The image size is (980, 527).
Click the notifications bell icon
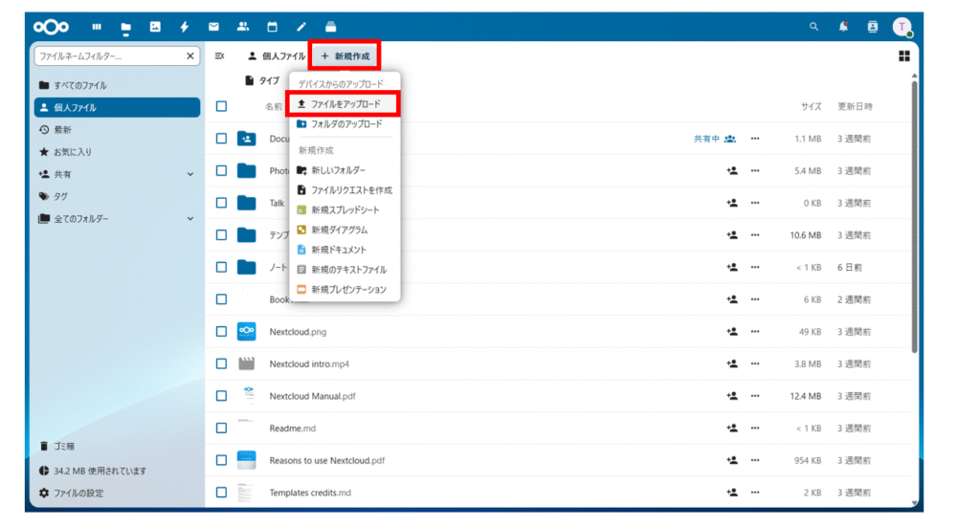tap(843, 27)
